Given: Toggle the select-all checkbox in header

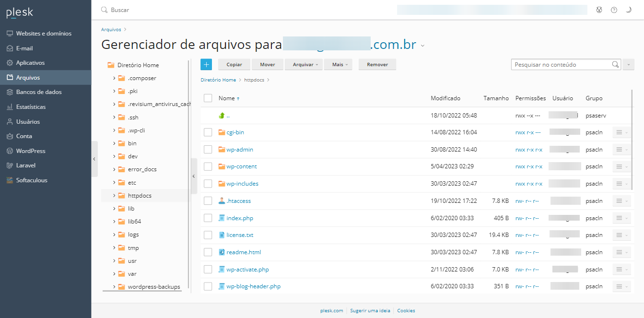Looking at the screenshot, I should [x=208, y=98].
